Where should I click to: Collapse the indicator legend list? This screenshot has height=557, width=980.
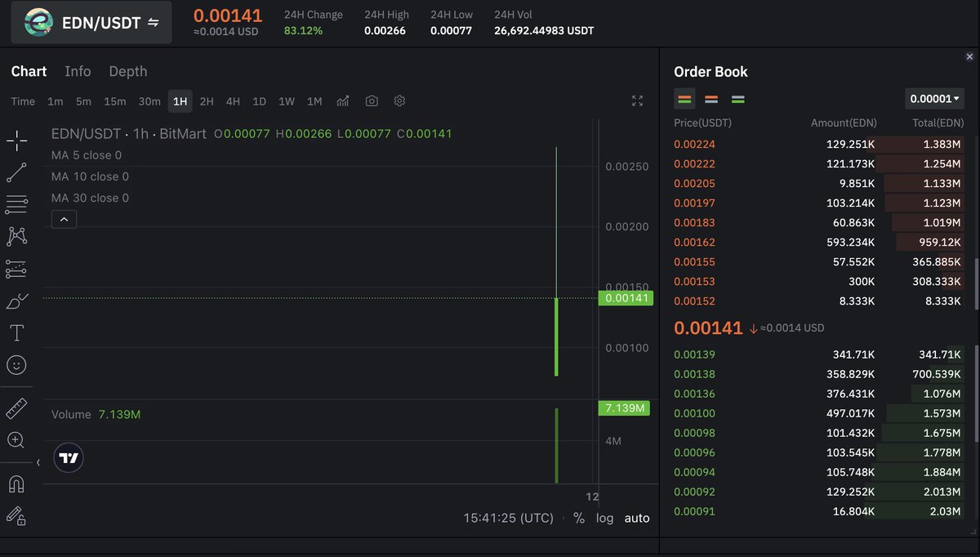(64, 219)
